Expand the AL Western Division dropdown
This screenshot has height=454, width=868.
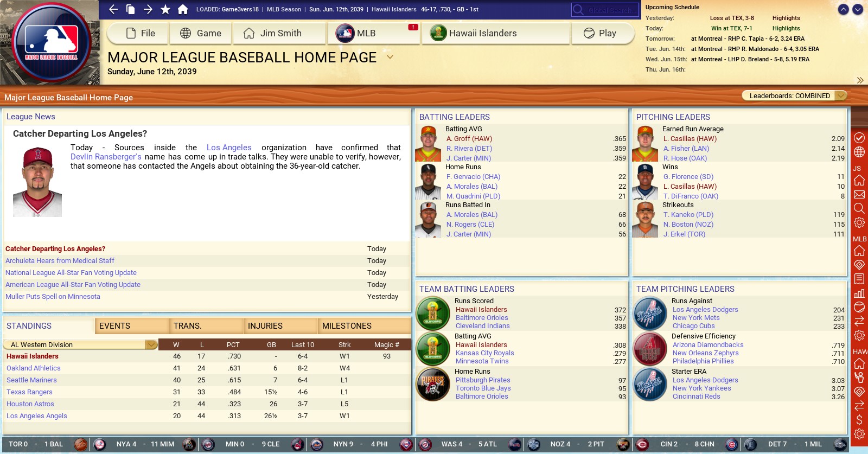151,344
